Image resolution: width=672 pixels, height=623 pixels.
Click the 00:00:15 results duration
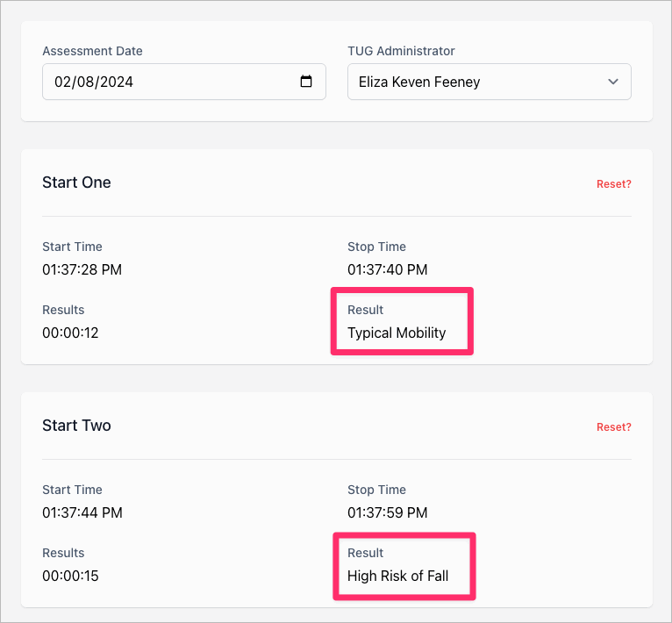(x=70, y=576)
